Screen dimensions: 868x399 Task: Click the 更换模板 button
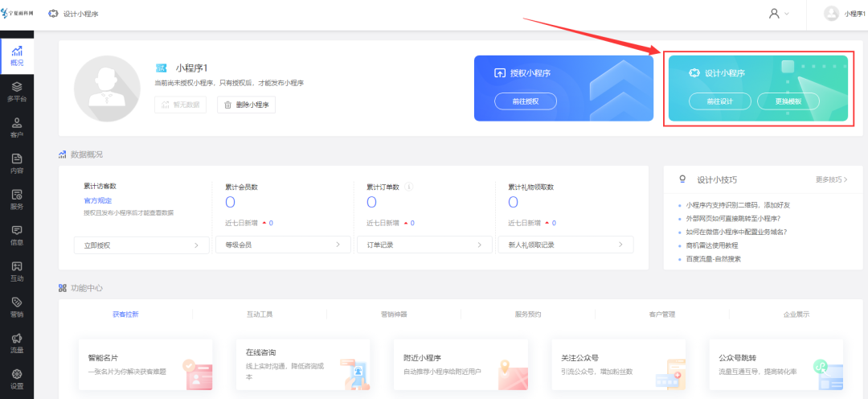[x=788, y=101]
